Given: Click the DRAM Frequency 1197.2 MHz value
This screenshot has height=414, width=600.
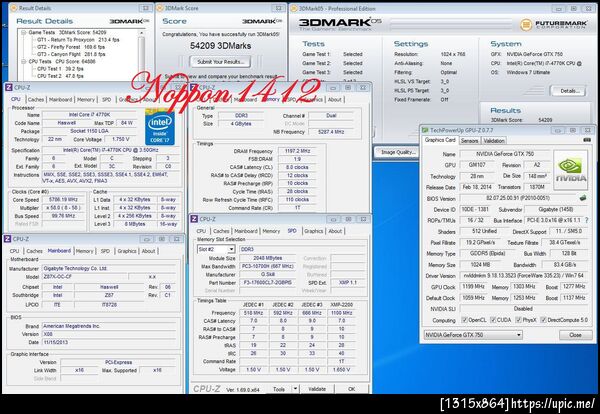Looking at the screenshot, I should 298,151.
